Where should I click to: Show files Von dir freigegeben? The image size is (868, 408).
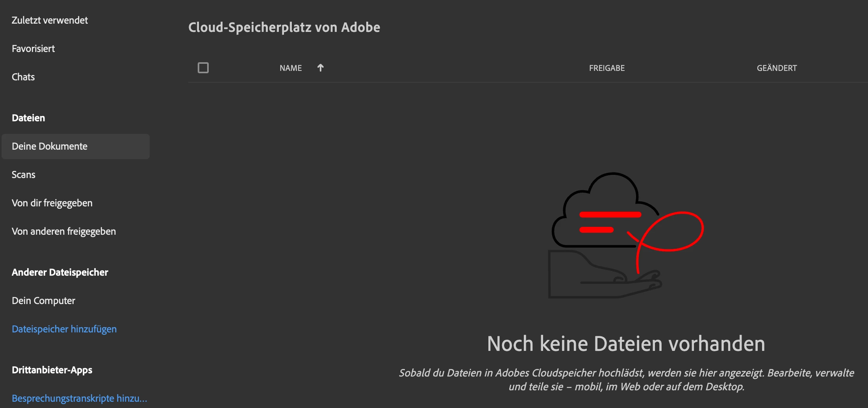(x=52, y=203)
